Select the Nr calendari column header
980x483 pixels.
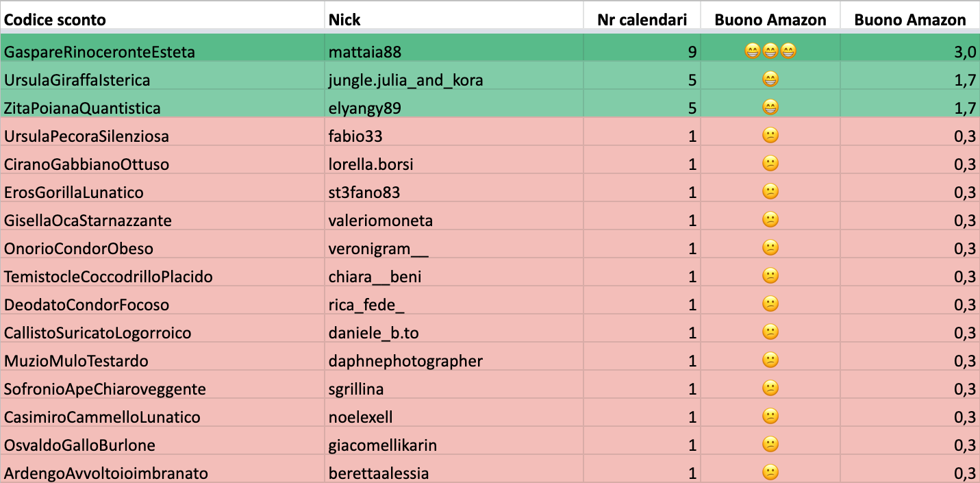(x=642, y=20)
